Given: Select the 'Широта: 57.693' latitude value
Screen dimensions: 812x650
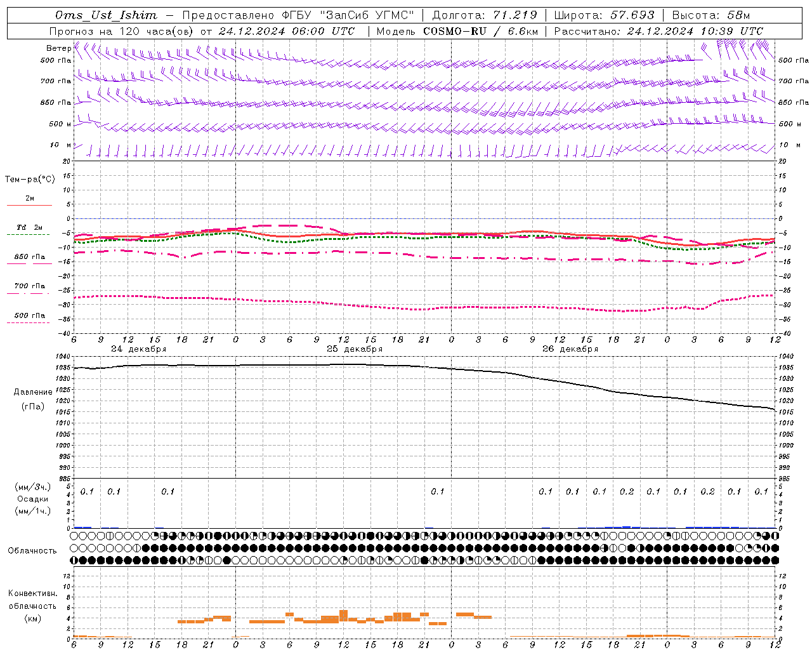Looking at the screenshot, I should click(604, 15).
